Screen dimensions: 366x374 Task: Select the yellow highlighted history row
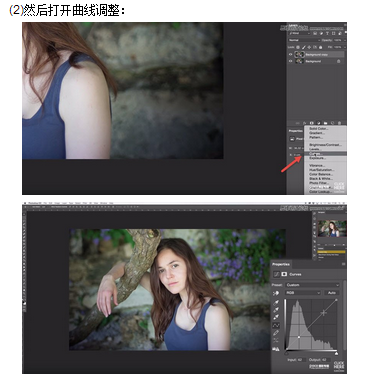click(331, 252)
